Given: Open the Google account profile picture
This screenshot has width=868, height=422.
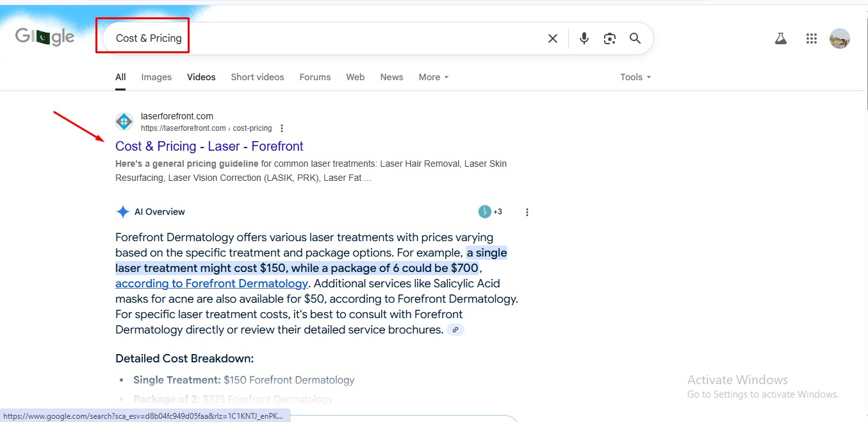Looking at the screenshot, I should click(839, 38).
